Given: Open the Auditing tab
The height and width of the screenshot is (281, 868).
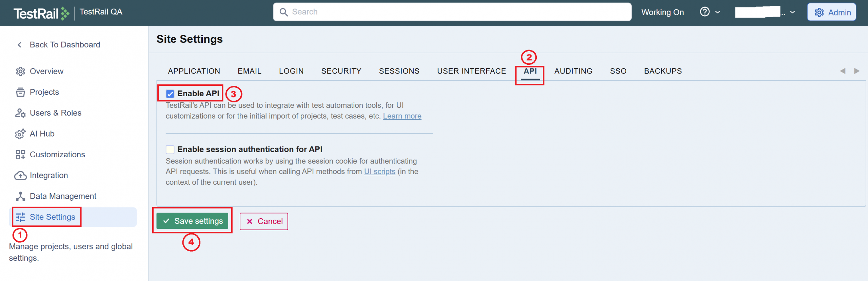Looking at the screenshot, I should [x=573, y=71].
